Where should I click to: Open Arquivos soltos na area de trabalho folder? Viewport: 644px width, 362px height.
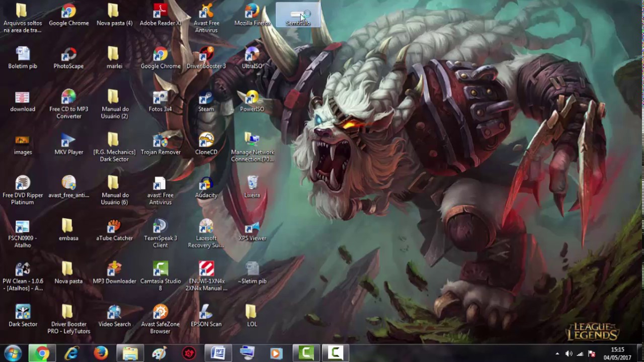(23, 19)
